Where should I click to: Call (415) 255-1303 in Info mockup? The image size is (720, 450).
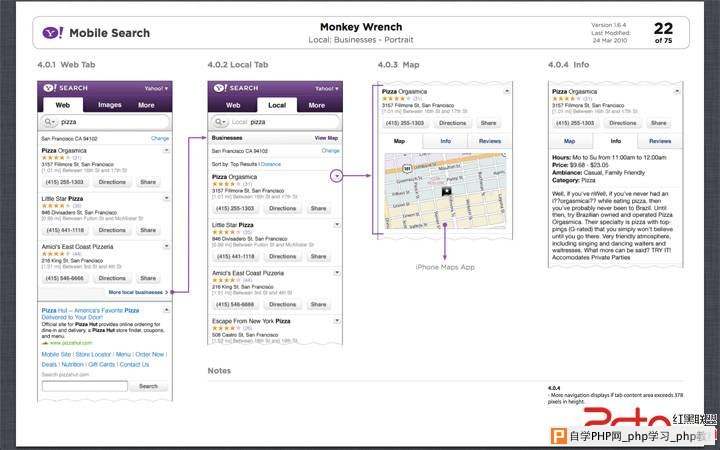575,123
